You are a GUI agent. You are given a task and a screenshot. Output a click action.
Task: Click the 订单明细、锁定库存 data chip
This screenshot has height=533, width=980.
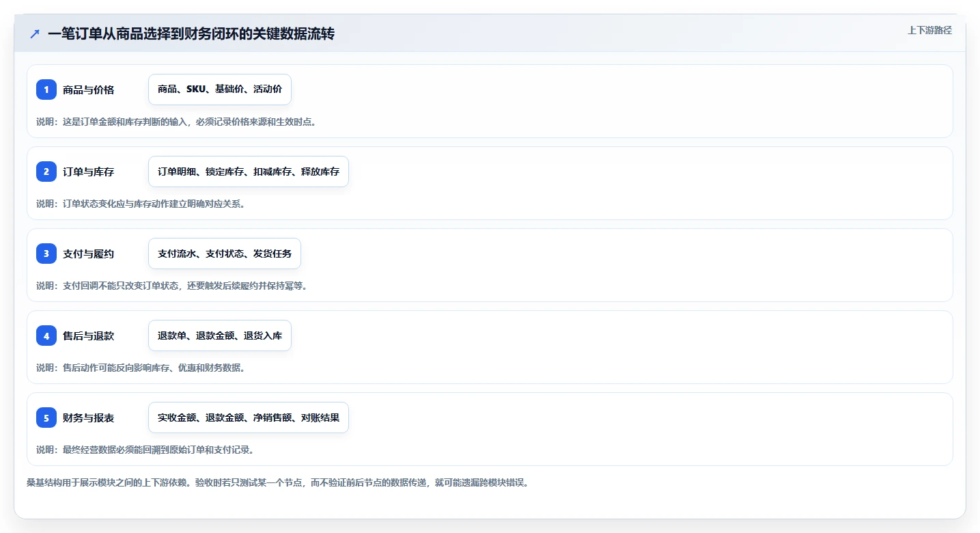(x=249, y=172)
